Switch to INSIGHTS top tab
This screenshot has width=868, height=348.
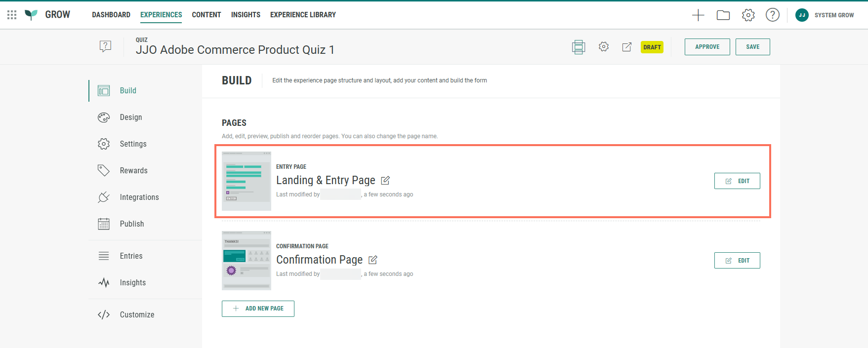(246, 15)
